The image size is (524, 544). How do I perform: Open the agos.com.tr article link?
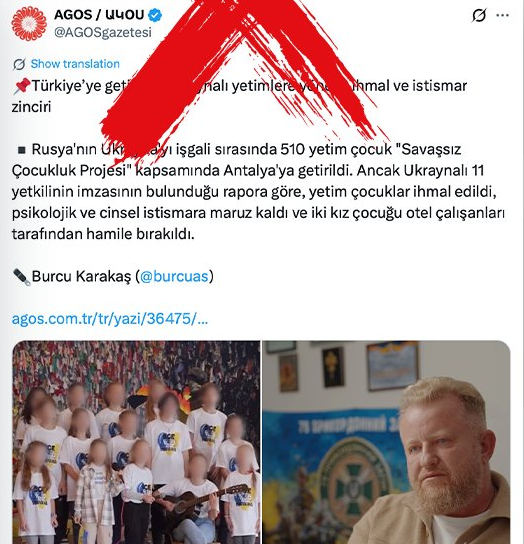coord(110,318)
